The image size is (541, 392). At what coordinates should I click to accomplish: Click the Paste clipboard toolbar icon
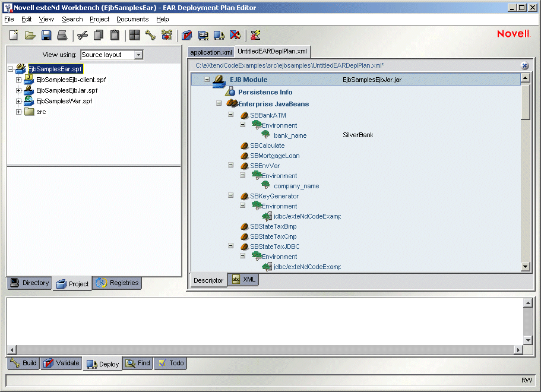(115, 35)
